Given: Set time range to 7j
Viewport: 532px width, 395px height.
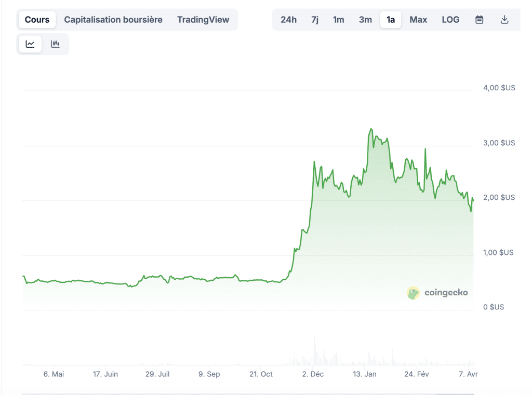Looking at the screenshot, I should [315, 20].
